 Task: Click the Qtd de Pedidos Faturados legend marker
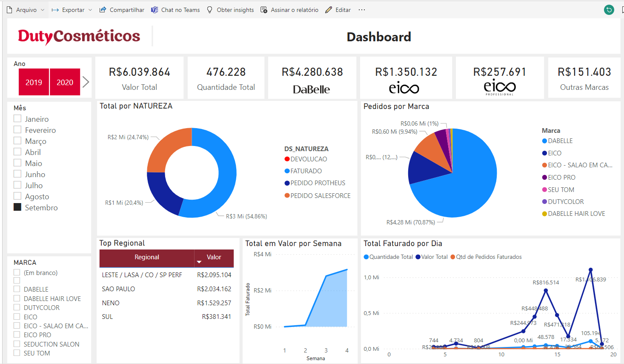453,257
